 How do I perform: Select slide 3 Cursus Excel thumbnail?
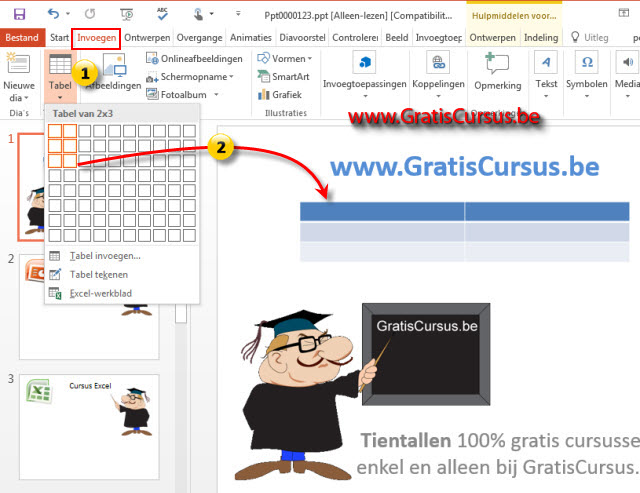[89, 426]
